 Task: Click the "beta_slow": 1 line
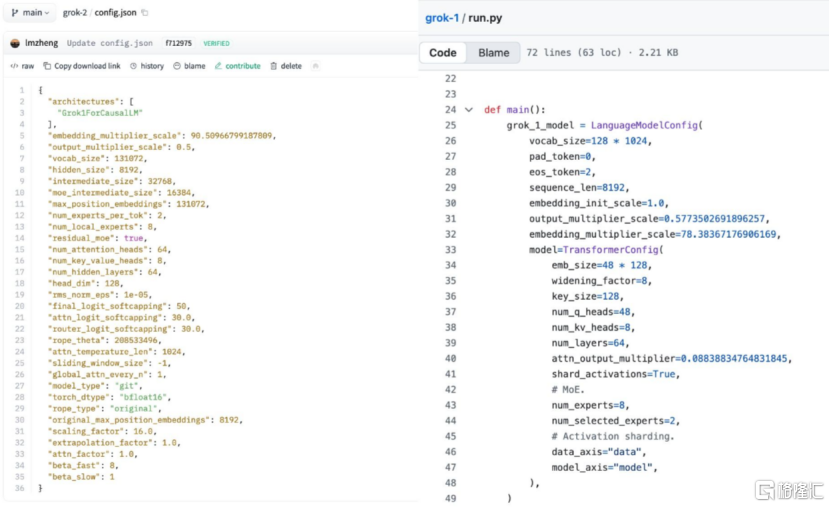(x=81, y=477)
